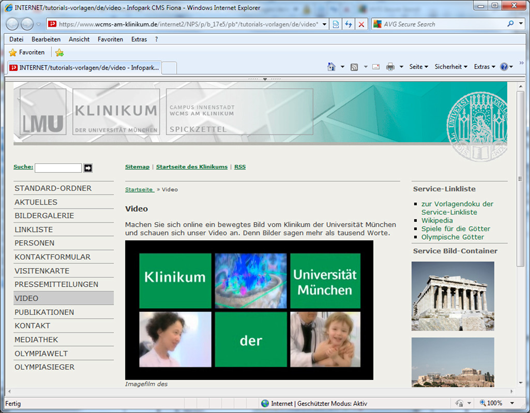Open Olympische Götter link
The width and height of the screenshot is (530, 413).
click(x=453, y=237)
